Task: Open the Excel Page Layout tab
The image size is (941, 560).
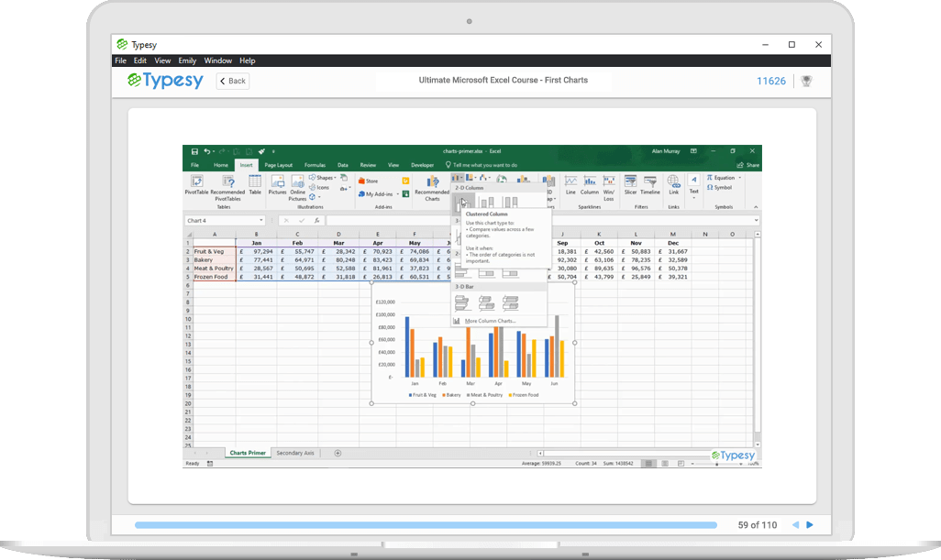Action: click(x=279, y=165)
